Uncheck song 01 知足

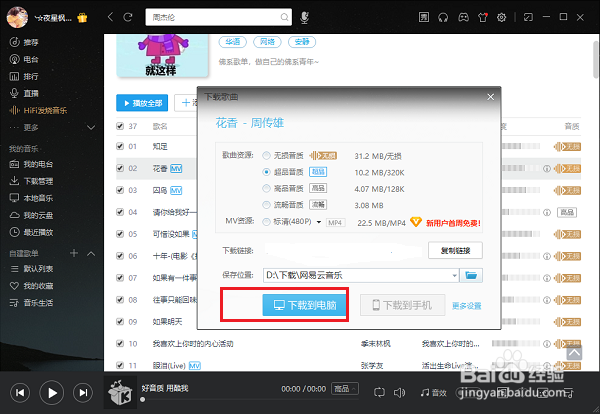(120, 146)
